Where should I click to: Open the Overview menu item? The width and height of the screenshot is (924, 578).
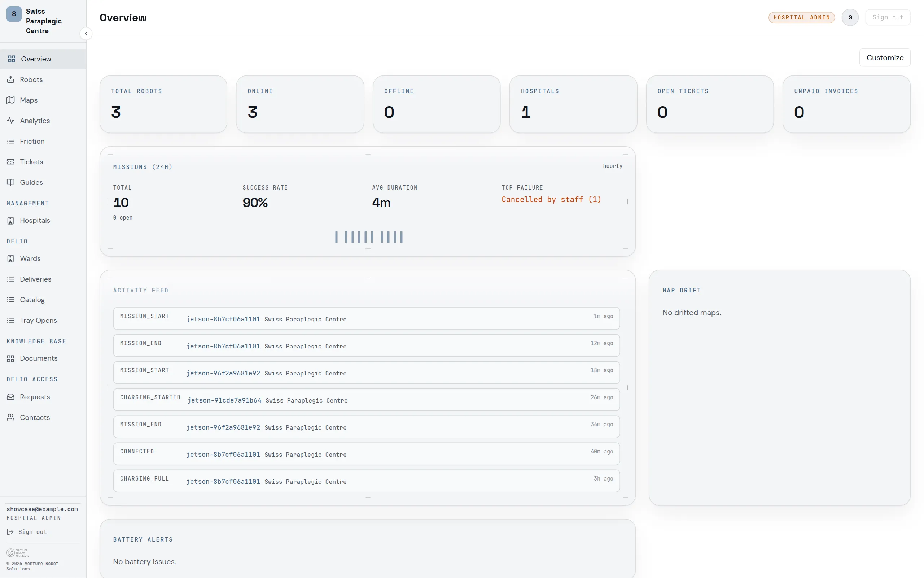click(43, 59)
